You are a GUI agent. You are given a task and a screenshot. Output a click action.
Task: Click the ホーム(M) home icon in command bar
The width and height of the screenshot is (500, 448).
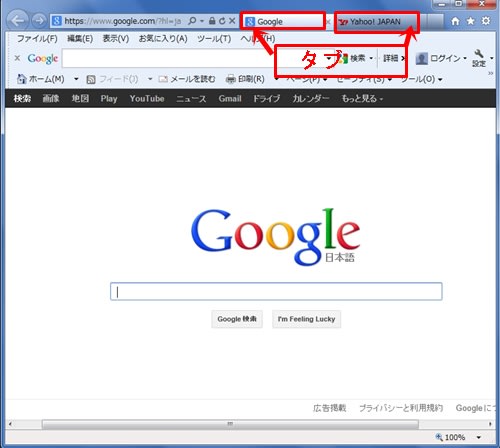22,79
